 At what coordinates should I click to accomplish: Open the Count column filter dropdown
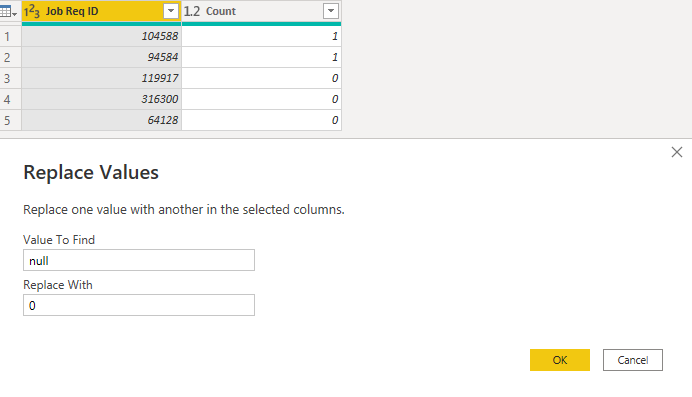click(x=331, y=11)
